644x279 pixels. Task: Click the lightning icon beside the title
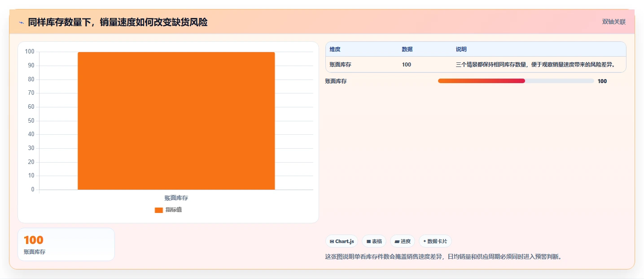(21, 22)
